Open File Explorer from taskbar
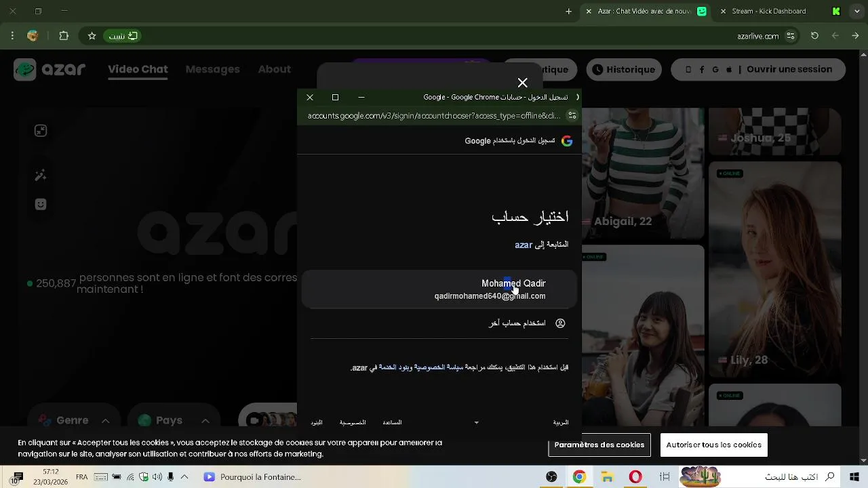The width and height of the screenshot is (868, 488). 607,477
